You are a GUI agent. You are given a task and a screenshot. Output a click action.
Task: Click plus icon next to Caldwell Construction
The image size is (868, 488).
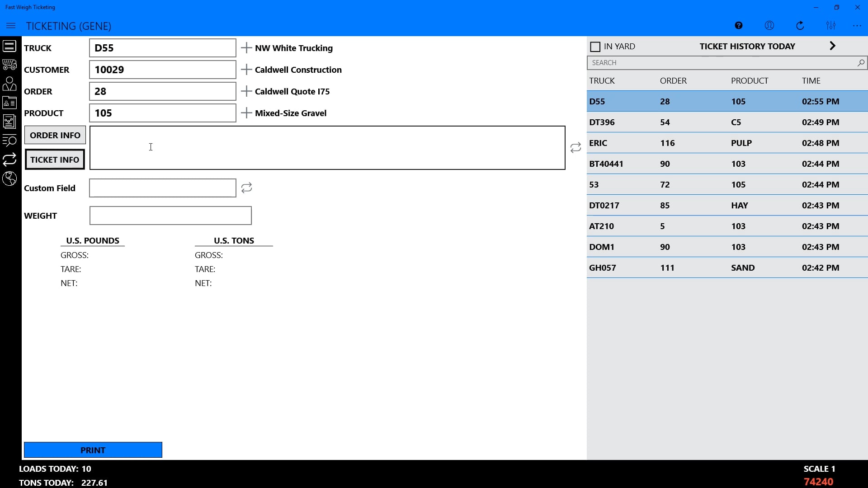[x=246, y=70]
